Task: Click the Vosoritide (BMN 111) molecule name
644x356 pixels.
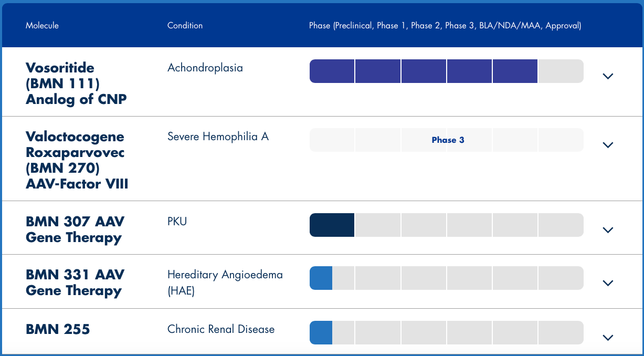Action: [76, 83]
